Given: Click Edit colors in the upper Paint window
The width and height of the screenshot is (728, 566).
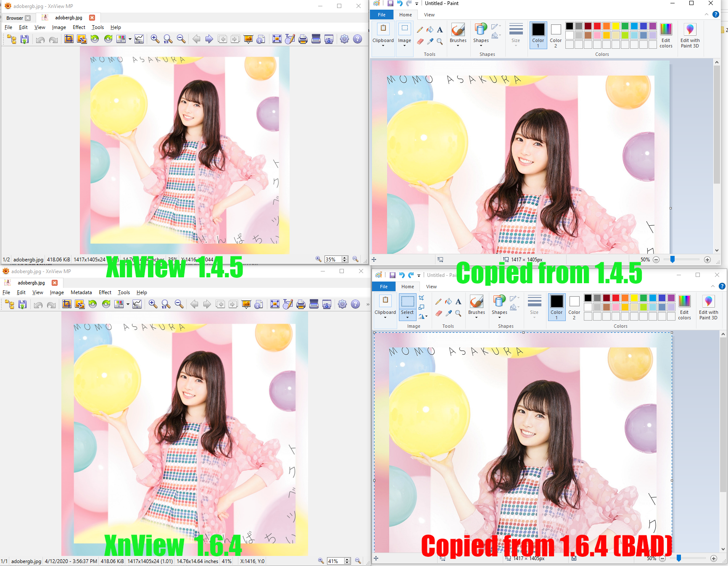Looking at the screenshot, I should (x=666, y=35).
